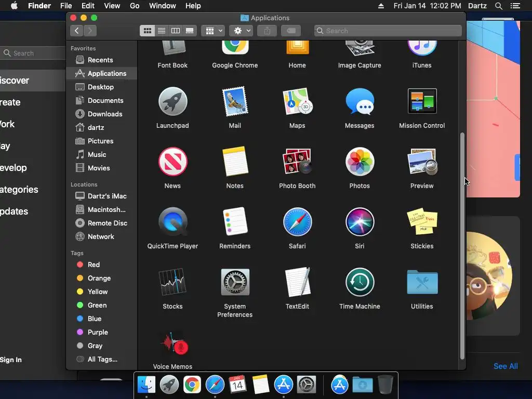The height and width of the screenshot is (399, 532).
Task: Switch to column view
Action: point(176,31)
